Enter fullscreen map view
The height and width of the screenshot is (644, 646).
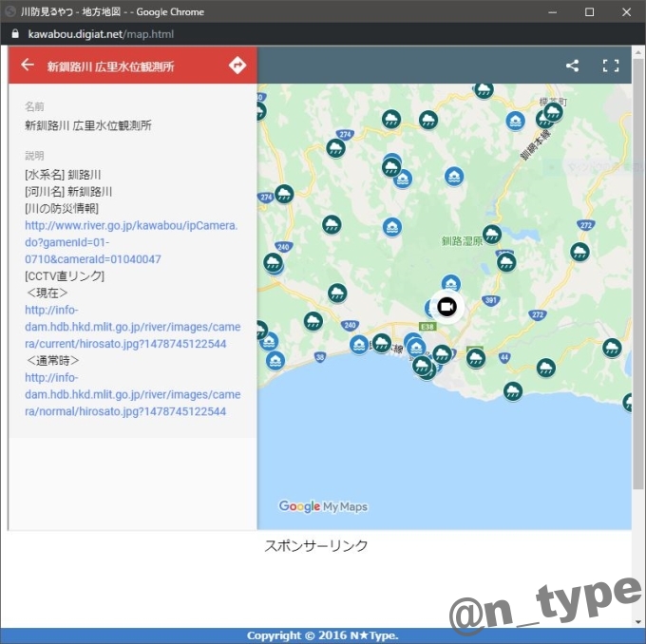(x=611, y=66)
